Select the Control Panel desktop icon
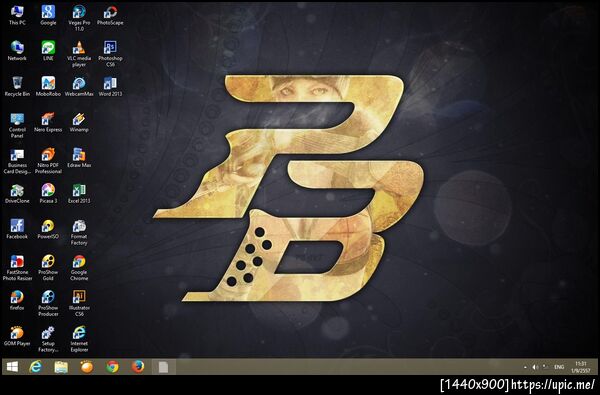 [17, 125]
